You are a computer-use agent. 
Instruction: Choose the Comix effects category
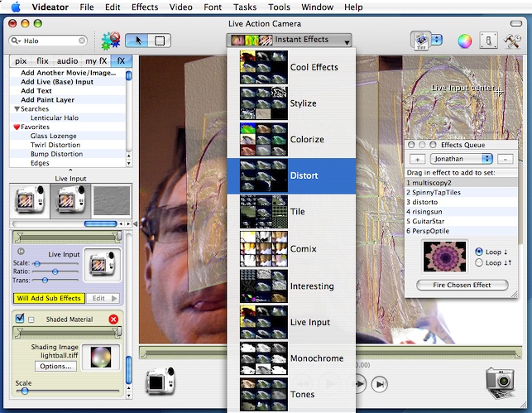291,249
